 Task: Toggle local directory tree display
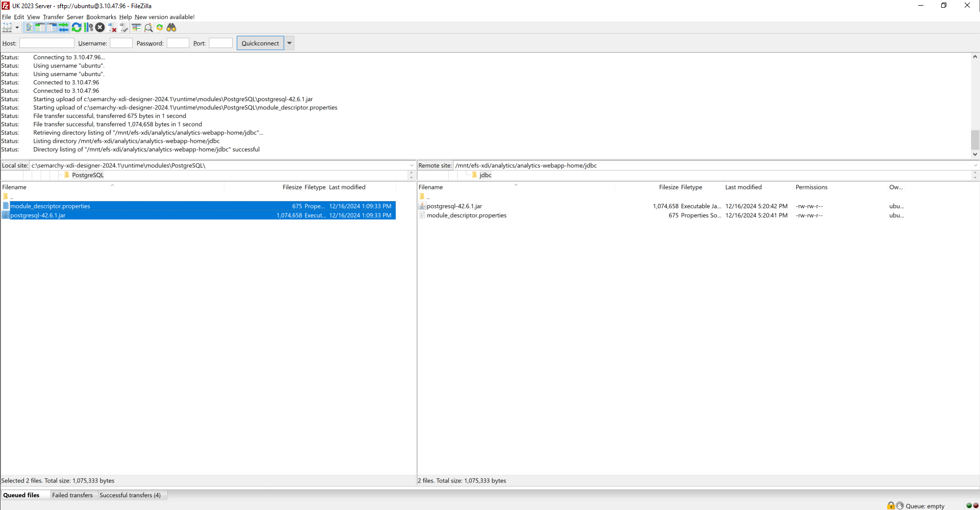coord(40,28)
